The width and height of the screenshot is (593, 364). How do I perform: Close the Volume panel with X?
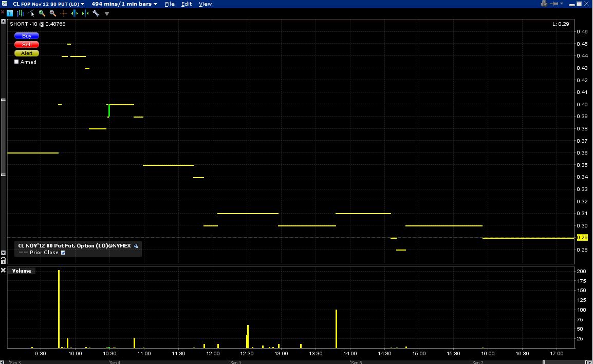point(3,270)
